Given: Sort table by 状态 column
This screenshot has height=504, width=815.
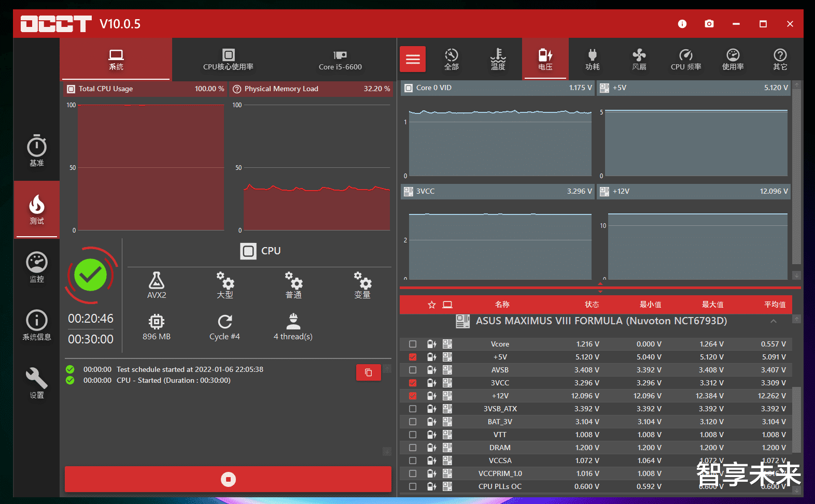Looking at the screenshot, I should pos(592,305).
